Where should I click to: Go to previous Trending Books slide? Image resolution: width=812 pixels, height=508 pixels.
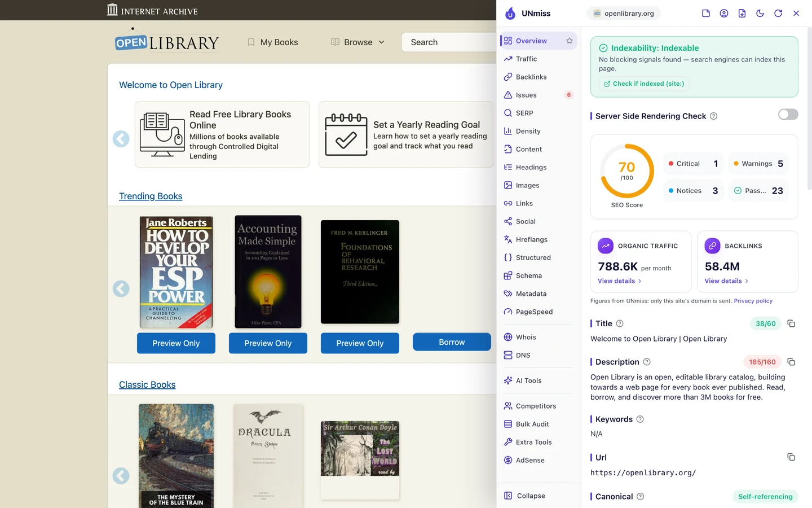pyautogui.click(x=121, y=289)
